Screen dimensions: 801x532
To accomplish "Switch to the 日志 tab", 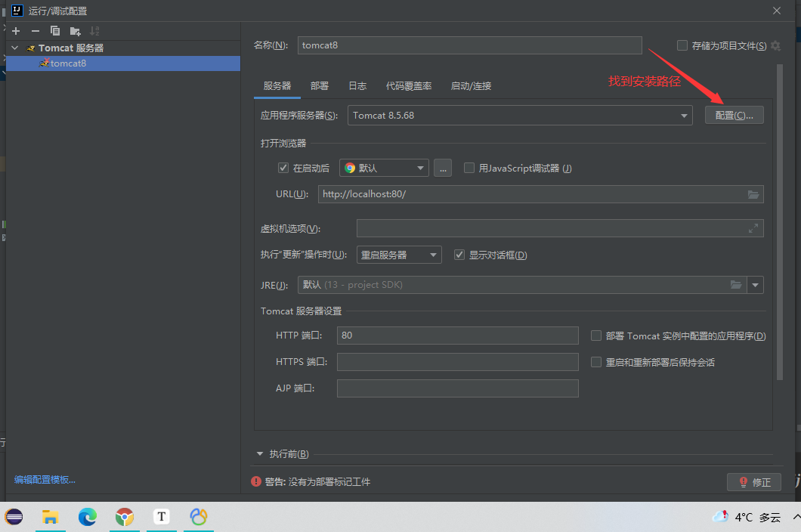I will pos(357,86).
